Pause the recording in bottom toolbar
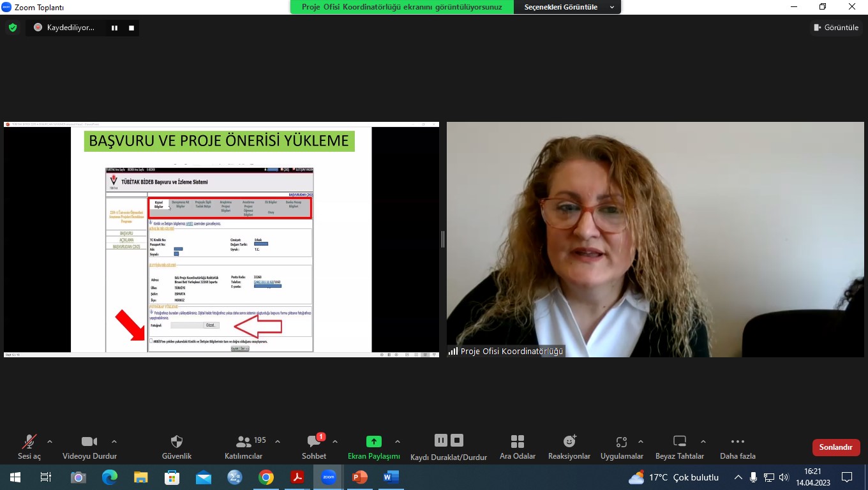The width and height of the screenshot is (868, 490). click(441, 440)
